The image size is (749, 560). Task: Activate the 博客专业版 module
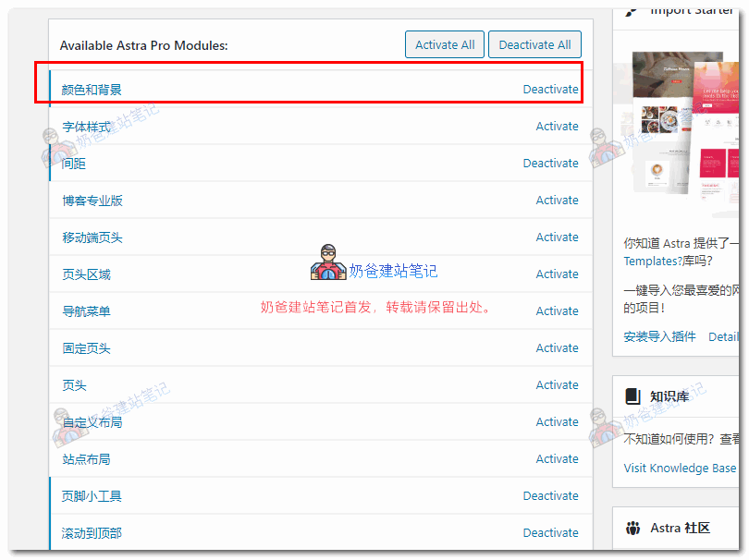[557, 201]
